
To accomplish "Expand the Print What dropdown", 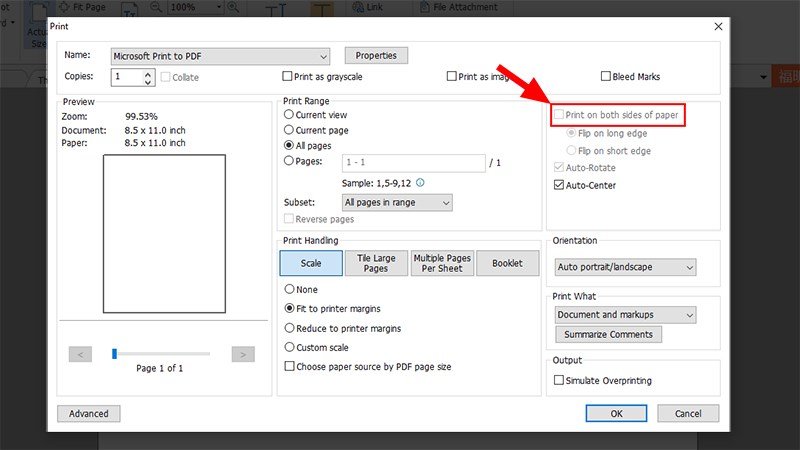I will click(625, 315).
